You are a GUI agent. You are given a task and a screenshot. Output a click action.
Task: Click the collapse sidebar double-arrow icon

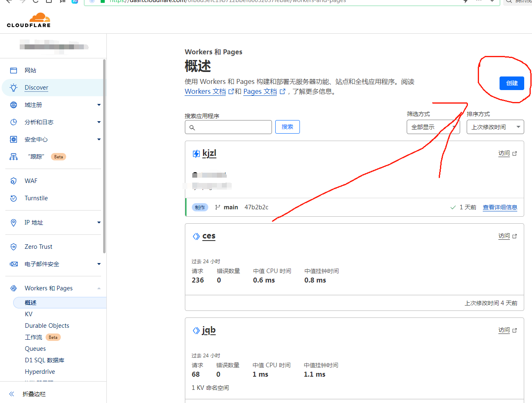[x=12, y=394]
